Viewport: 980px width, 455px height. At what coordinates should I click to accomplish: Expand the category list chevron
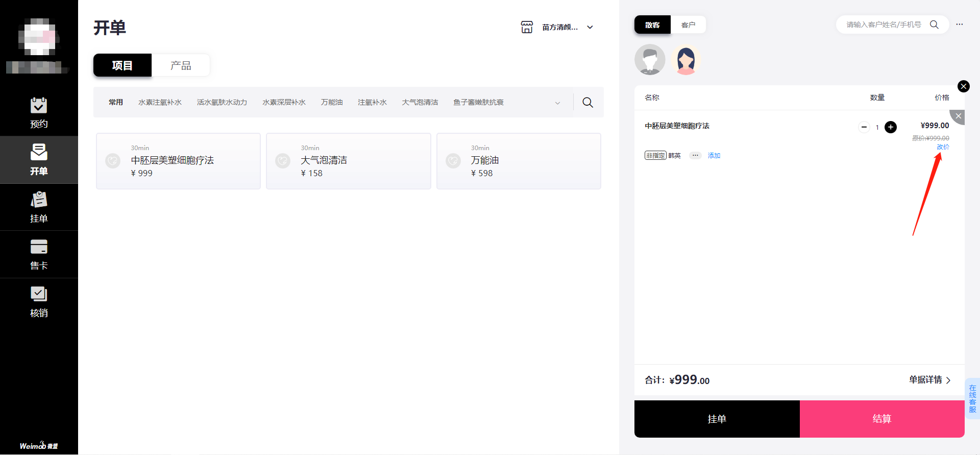point(557,103)
